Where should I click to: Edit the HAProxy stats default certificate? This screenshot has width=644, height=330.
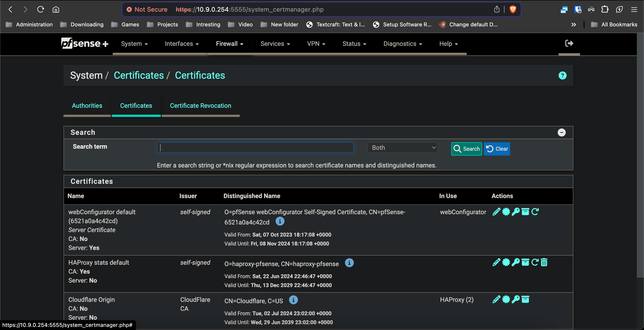[x=496, y=262]
